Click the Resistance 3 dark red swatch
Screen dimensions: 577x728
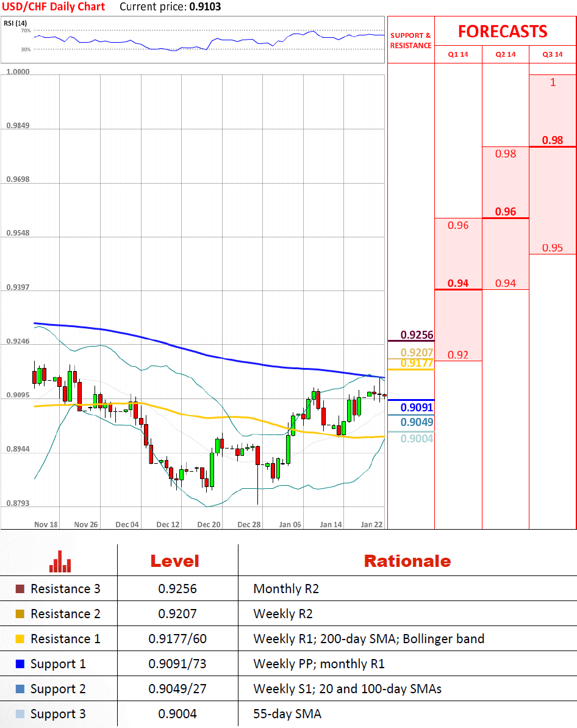coord(20,589)
